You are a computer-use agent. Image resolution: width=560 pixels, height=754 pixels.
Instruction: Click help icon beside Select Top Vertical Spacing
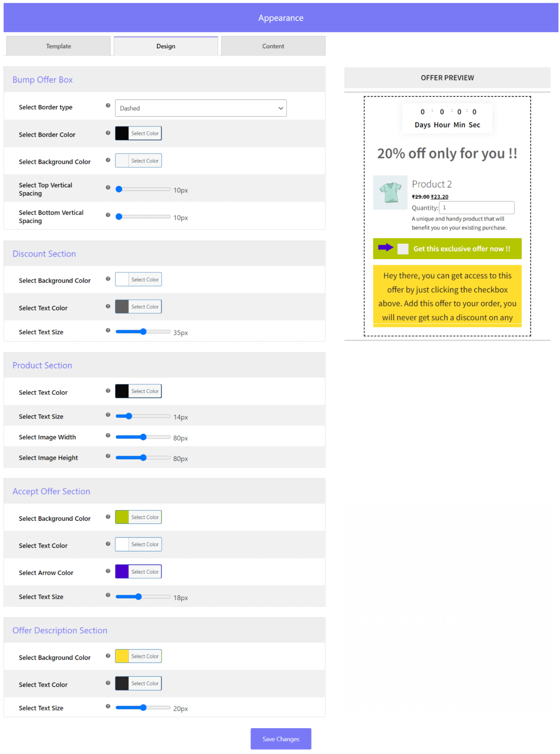pyautogui.click(x=108, y=188)
